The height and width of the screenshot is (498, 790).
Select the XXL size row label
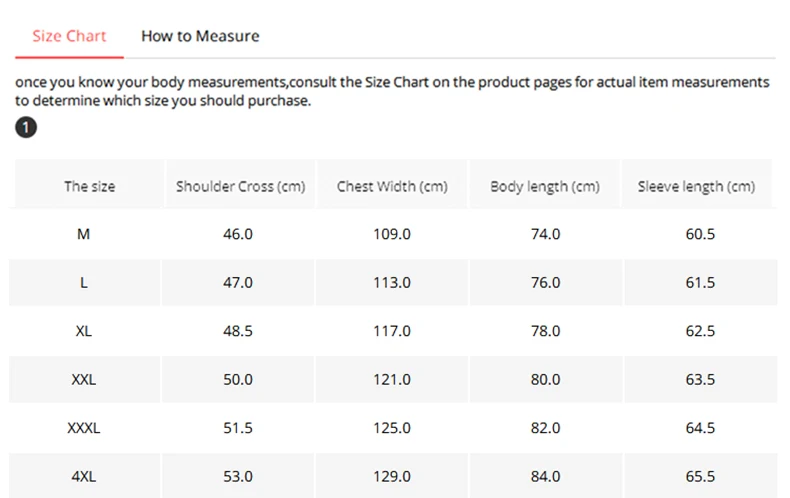tap(84, 380)
